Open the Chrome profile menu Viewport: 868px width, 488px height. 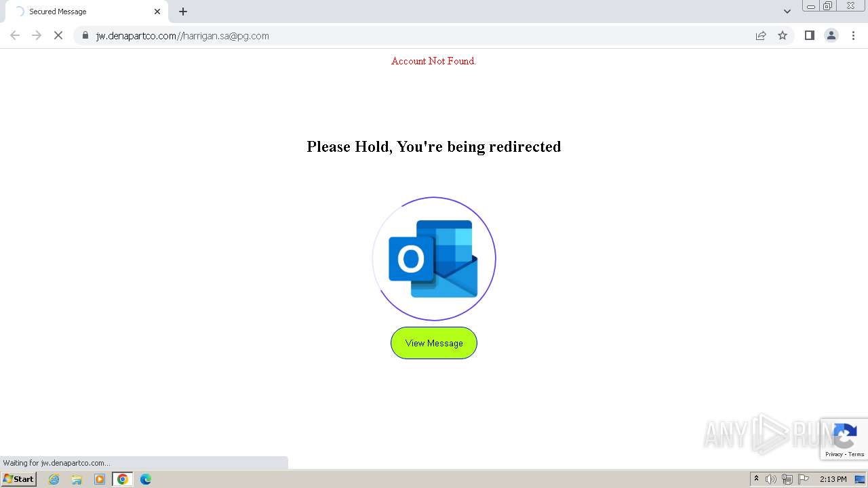click(831, 35)
